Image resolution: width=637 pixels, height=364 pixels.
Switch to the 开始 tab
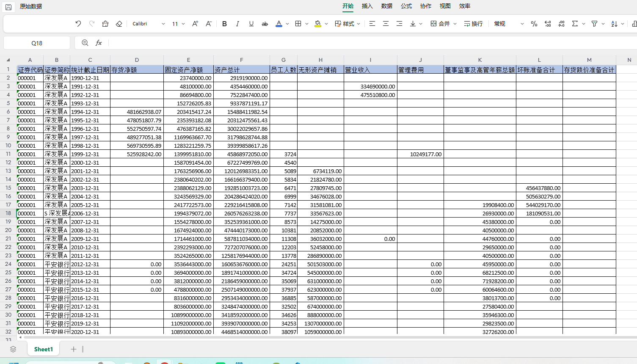[x=348, y=6]
